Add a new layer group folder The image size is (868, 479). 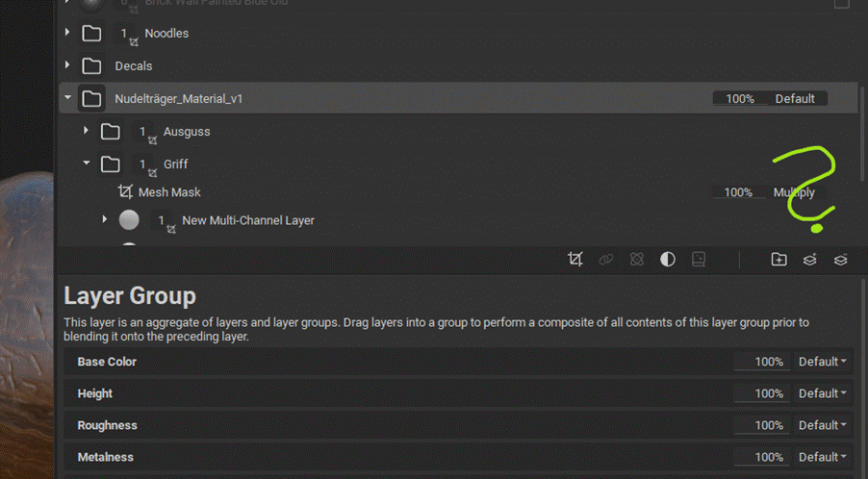click(x=779, y=260)
